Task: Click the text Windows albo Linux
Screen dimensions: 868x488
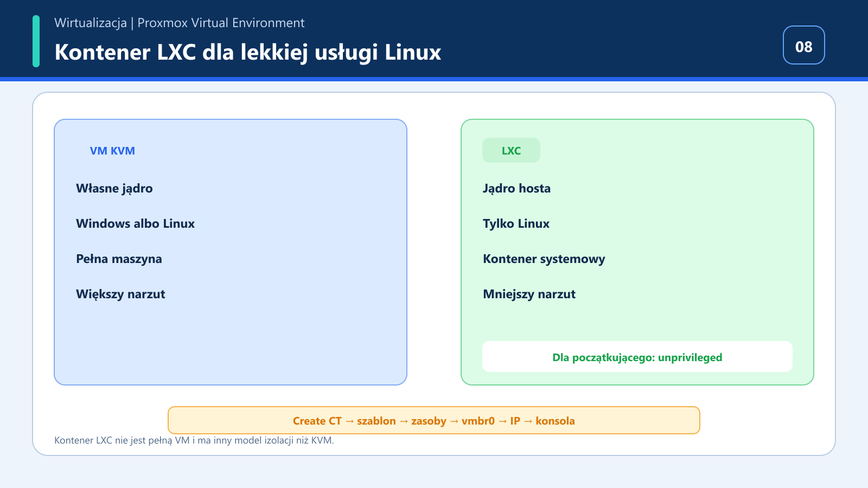Action: [x=135, y=223]
